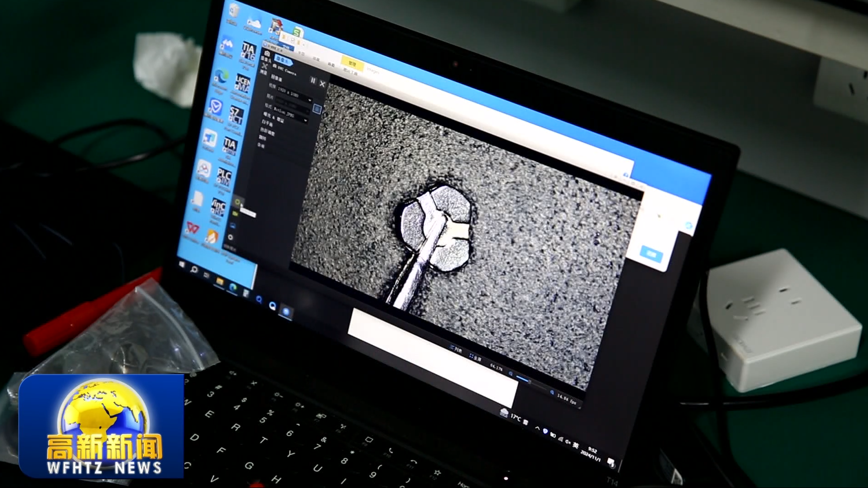This screenshot has height=488, width=868.
Task: Select the Measure tab with crossed tools icon
Action: pyautogui.click(x=264, y=68)
